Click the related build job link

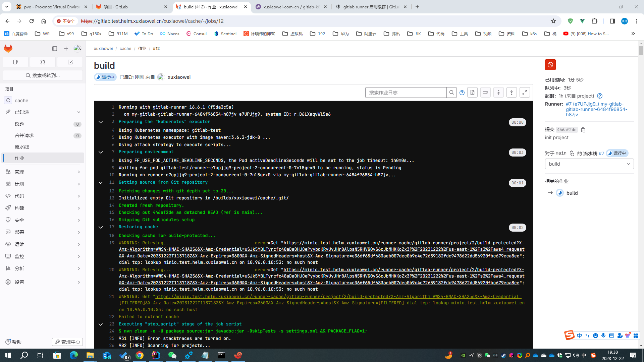[x=572, y=193]
